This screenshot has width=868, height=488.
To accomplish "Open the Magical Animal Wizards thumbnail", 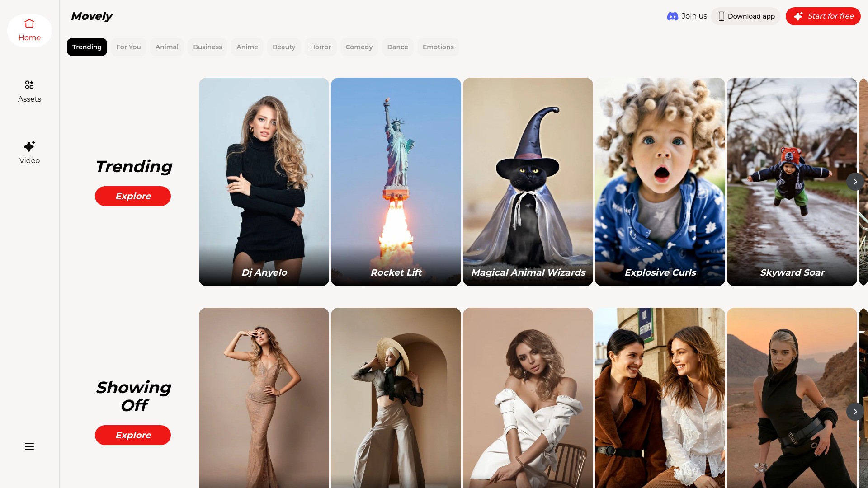I will [x=528, y=182].
